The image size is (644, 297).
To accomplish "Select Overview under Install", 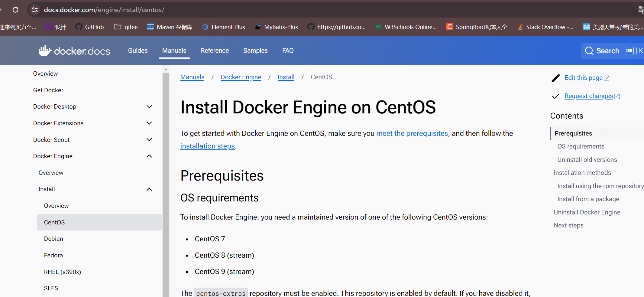I will pos(56,206).
